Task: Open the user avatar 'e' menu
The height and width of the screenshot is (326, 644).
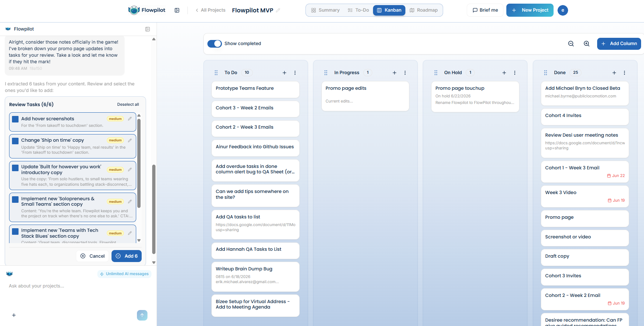Action: [563, 10]
